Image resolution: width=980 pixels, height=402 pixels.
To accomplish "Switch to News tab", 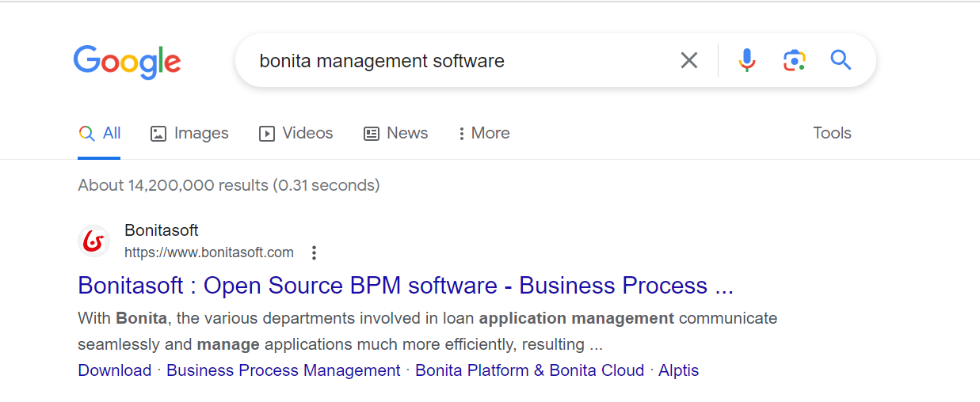I will pos(396,134).
